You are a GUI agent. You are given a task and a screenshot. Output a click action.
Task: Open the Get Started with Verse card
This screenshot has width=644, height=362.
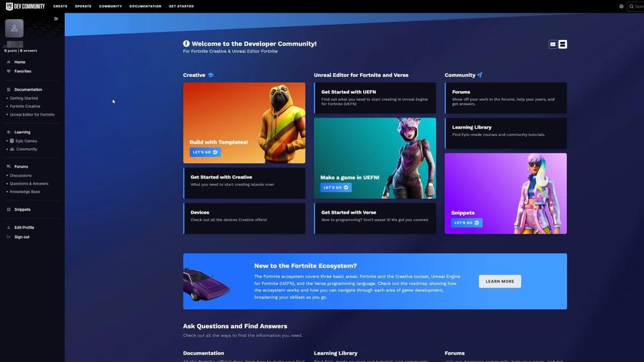tap(375, 219)
